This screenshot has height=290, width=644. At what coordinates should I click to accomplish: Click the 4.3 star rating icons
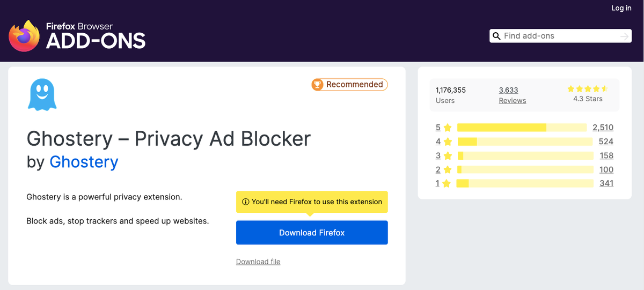588,88
